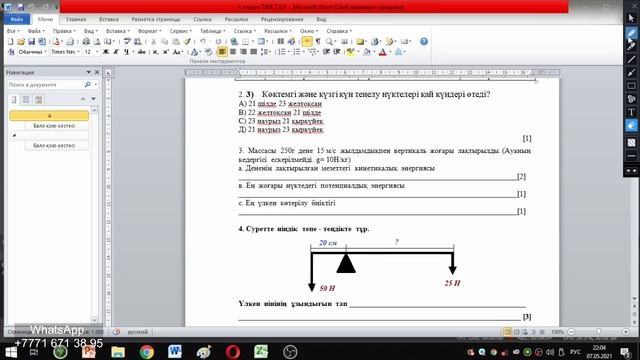Click the red font color A swatch
The width and height of the screenshot is (640, 360).
[x=382, y=52]
